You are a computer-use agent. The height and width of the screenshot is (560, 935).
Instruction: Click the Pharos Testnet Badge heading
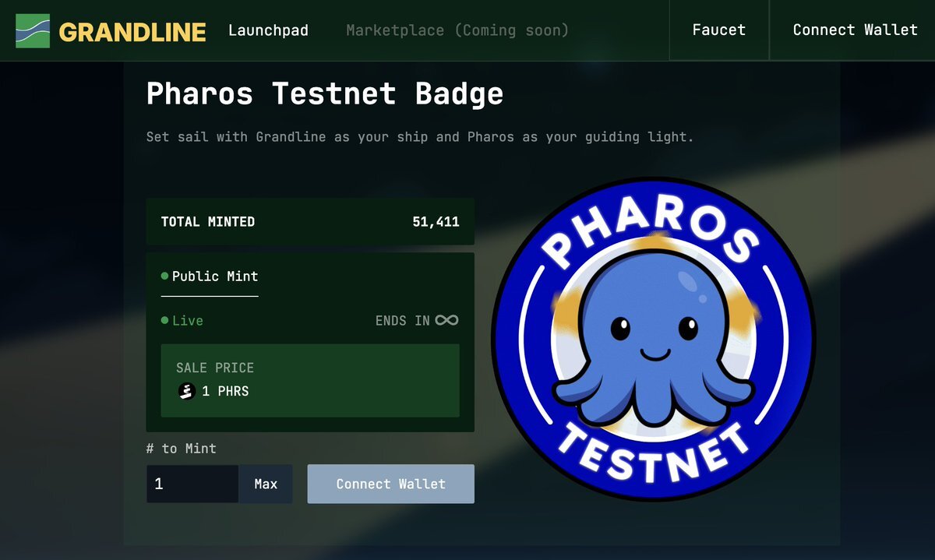click(325, 93)
